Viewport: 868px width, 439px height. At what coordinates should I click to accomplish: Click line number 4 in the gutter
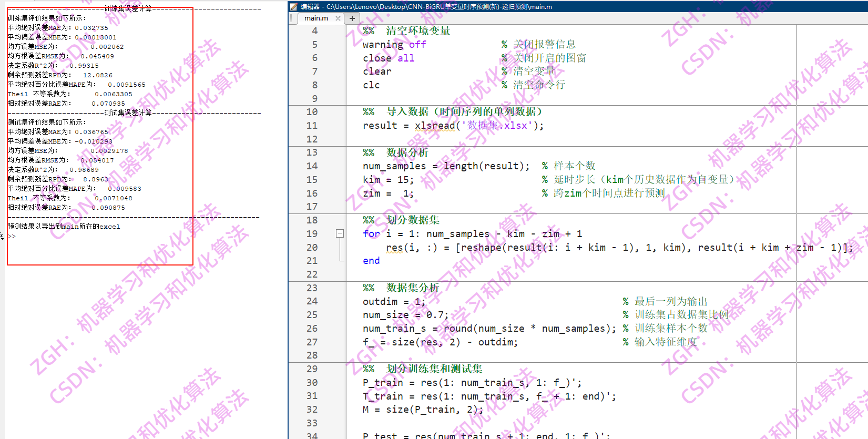(314, 31)
